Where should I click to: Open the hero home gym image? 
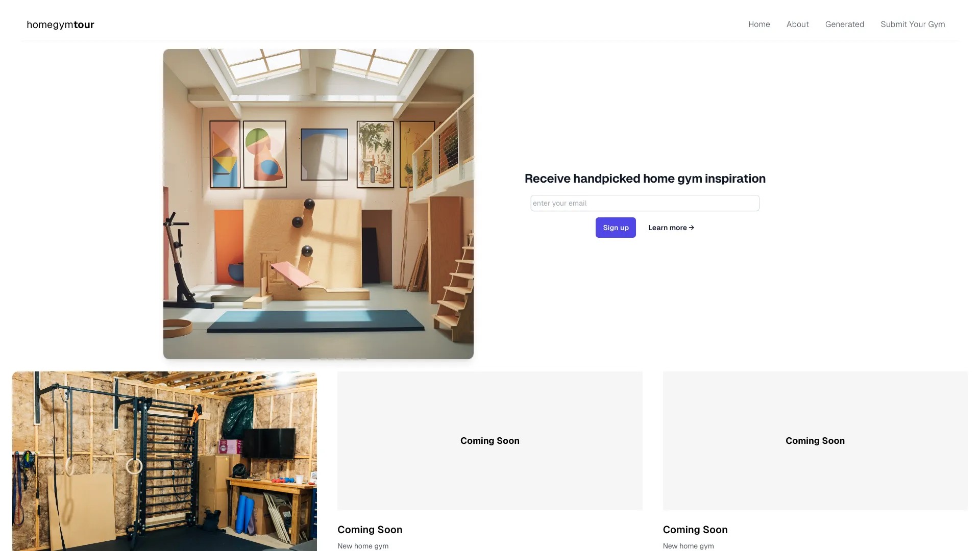[318, 203]
